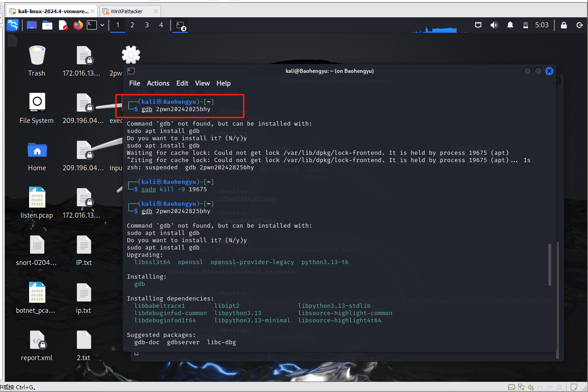
Task: Switch to workspace 1
Action: coord(118,25)
